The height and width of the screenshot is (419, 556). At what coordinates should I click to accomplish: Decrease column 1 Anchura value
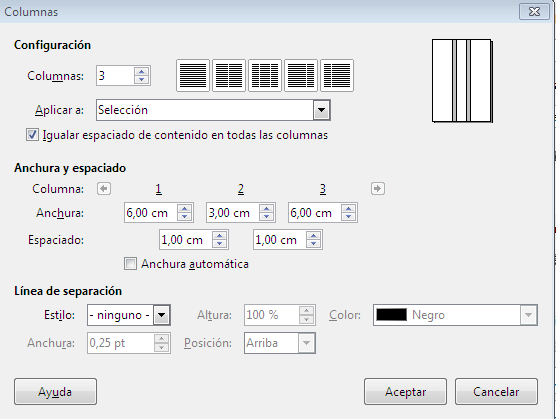click(184, 217)
